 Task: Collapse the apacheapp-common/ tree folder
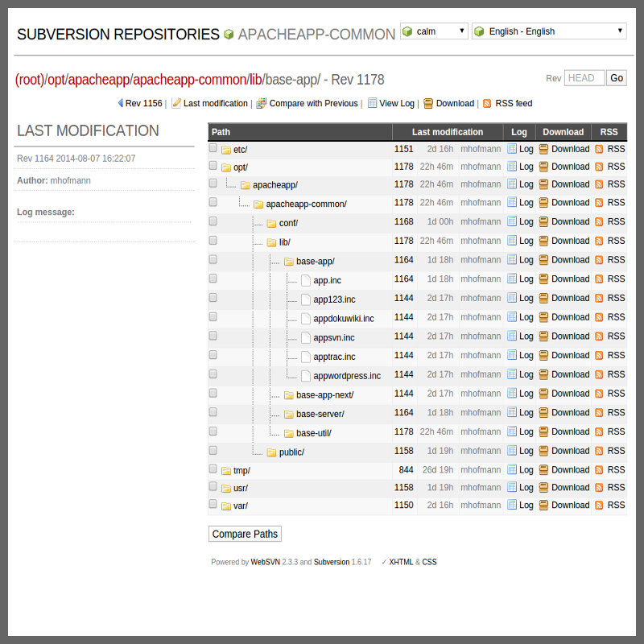point(258,204)
